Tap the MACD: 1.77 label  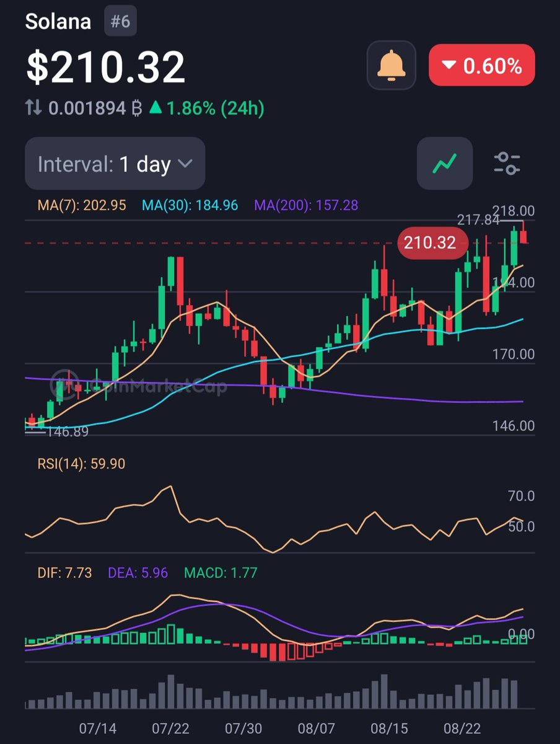pos(221,573)
